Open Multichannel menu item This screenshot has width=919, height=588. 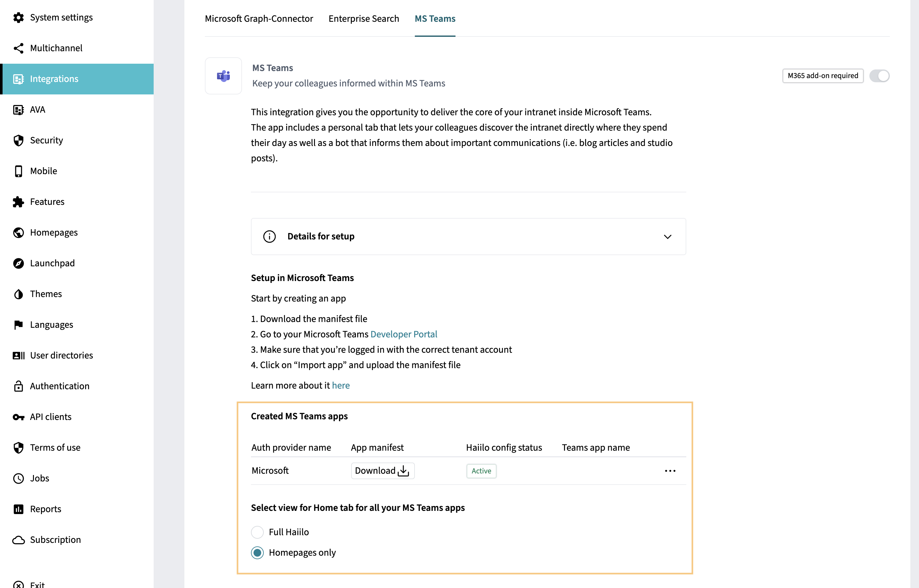click(56, 48)
